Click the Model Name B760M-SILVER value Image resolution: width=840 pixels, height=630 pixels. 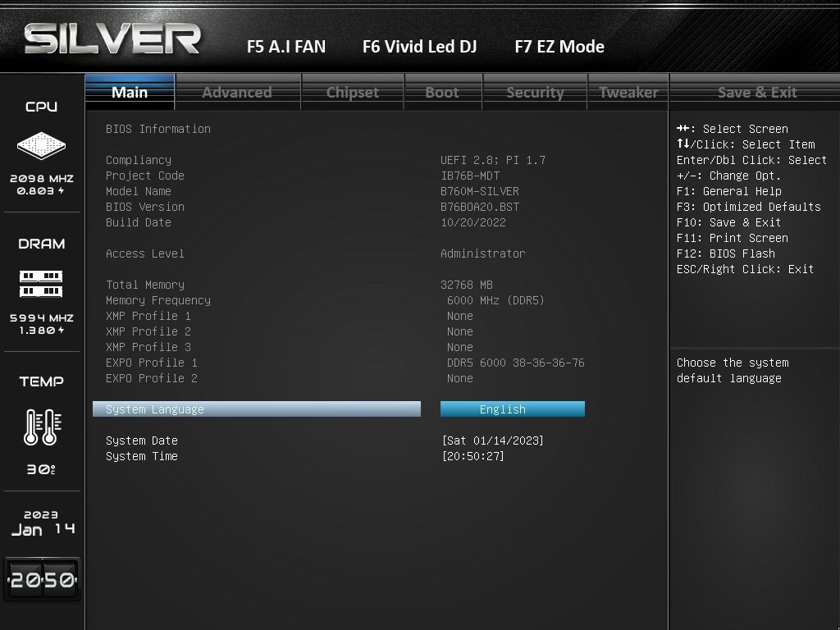pyautogui.click(x=479, y=191)
